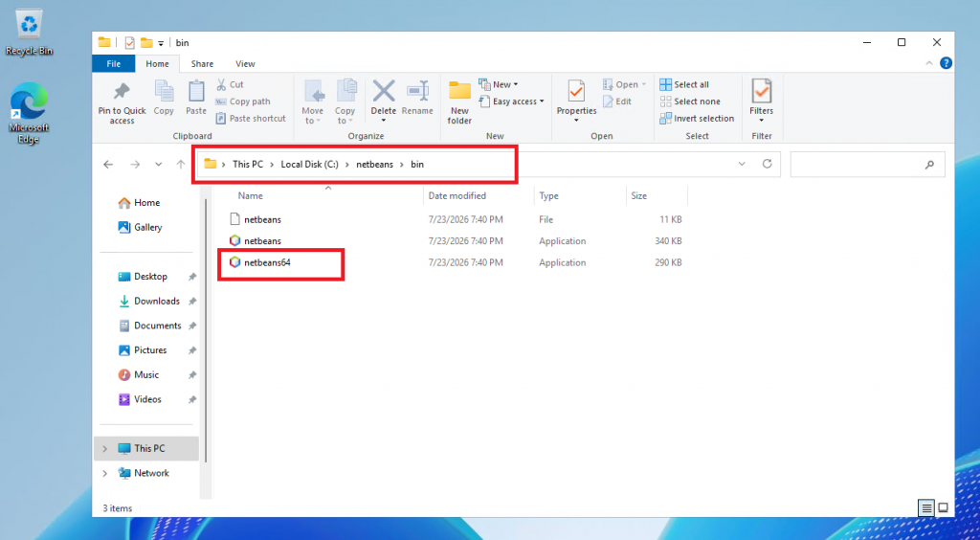Open Desktop in navigation pane

point(150,277)
